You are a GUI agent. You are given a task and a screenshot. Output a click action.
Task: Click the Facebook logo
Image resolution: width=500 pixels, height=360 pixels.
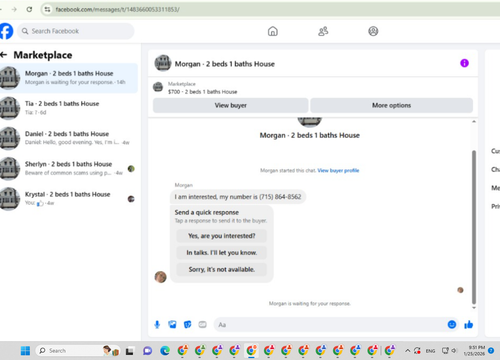click(6, 31)
